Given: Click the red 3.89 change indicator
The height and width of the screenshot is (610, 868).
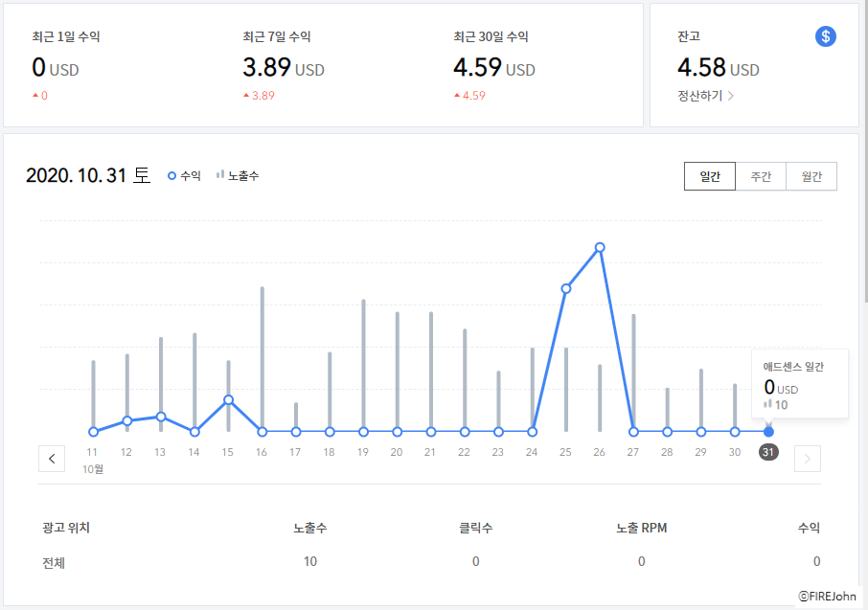Looking at the screenshot, I should [259, 95].
